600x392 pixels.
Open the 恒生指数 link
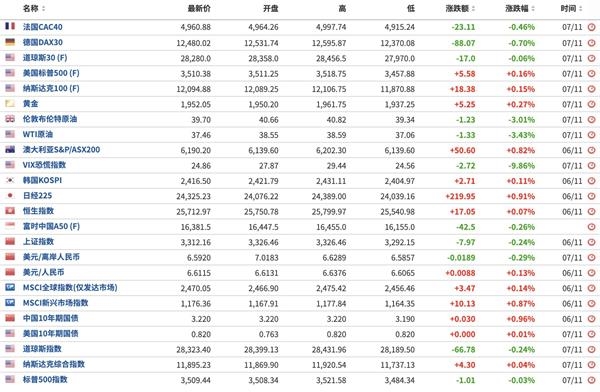(38, 211)
